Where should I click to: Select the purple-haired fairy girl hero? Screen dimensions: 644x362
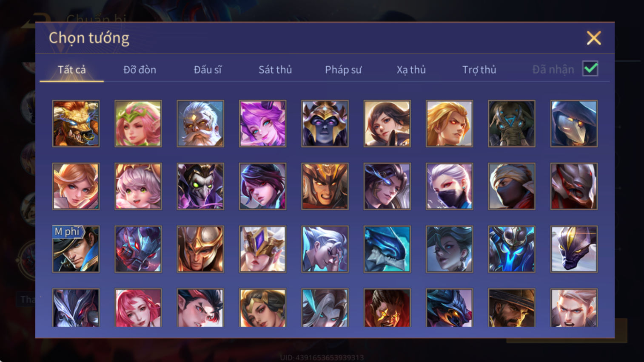coord(262,124)
